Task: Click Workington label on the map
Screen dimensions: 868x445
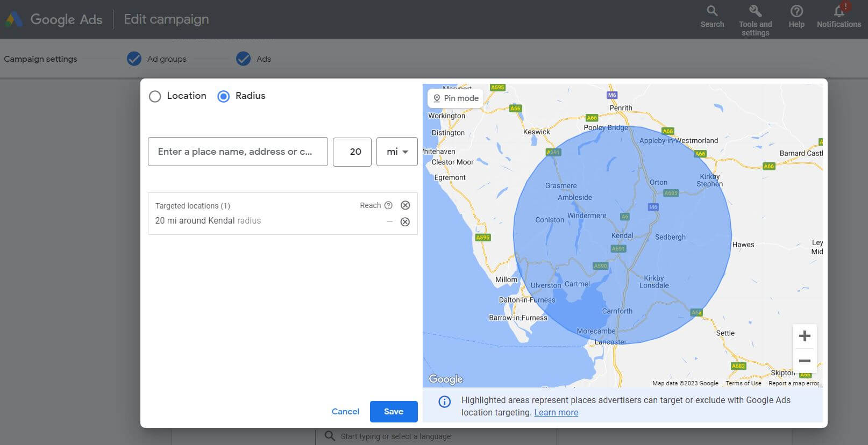Action: point(446,116)
